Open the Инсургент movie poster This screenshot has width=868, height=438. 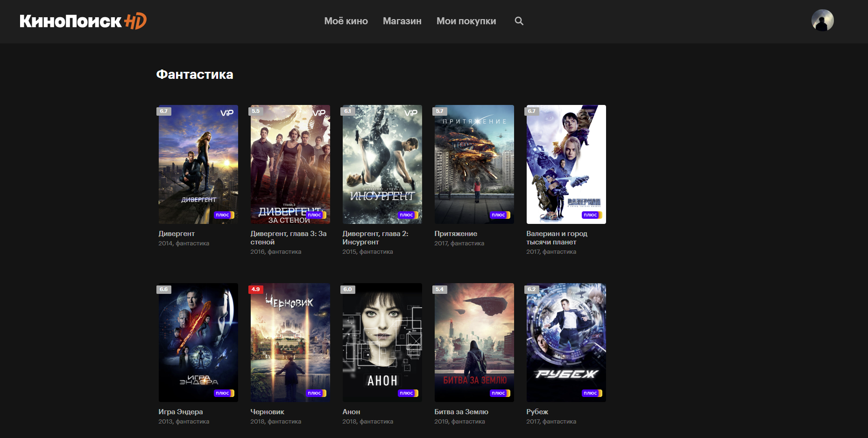[382, 164]
